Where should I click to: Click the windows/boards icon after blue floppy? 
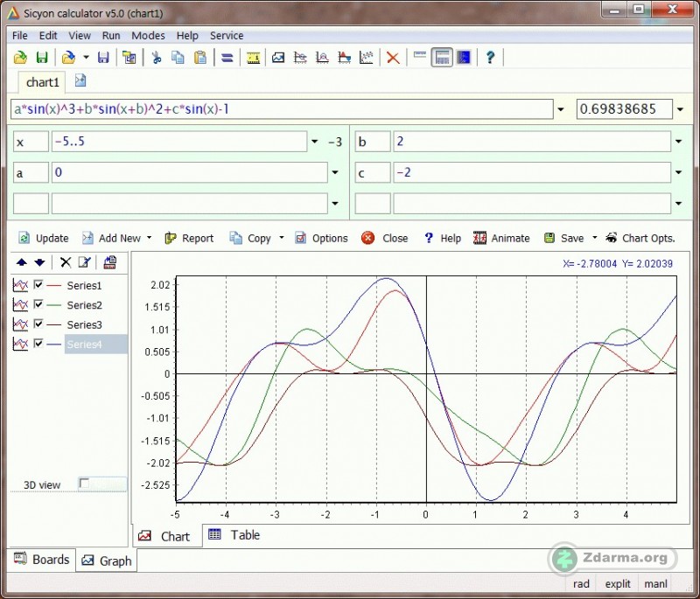pos(129,58)
